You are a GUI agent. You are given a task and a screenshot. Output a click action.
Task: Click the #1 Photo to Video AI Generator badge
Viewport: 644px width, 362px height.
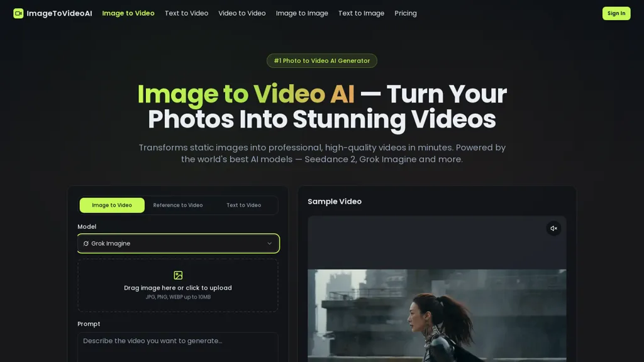(321, 61)
